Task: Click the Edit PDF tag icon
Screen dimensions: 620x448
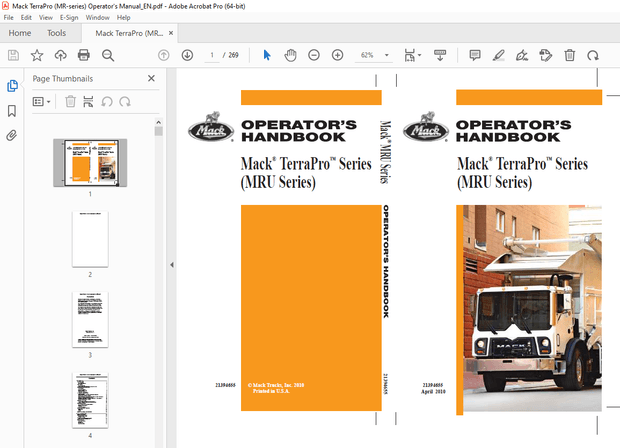Action: coord(546,55)
